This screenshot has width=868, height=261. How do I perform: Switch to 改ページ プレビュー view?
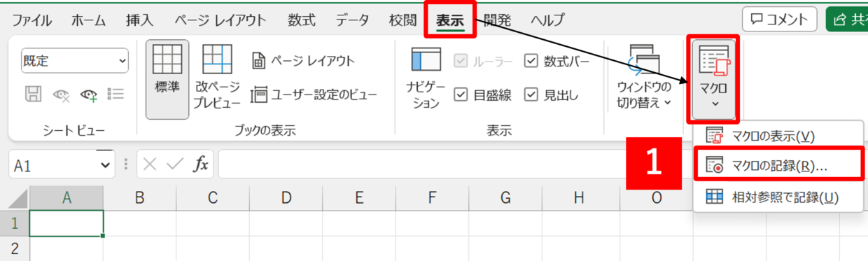point(218,77)
